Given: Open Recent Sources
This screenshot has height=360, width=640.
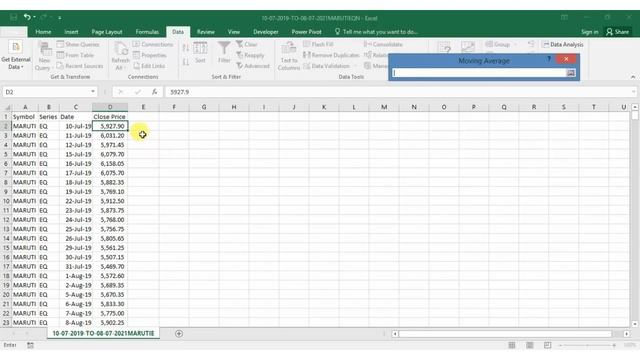Looking at the screenshot, I should point(80,66).
